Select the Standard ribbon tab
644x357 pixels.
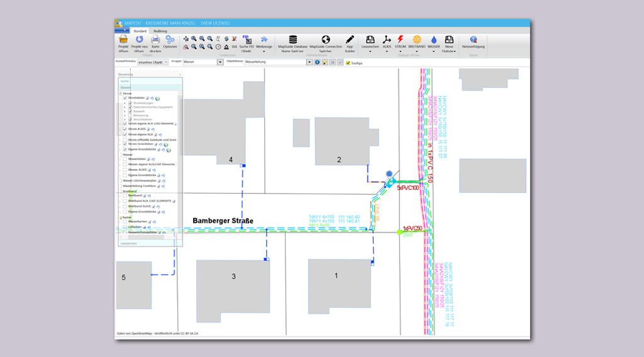pos(140,30)
